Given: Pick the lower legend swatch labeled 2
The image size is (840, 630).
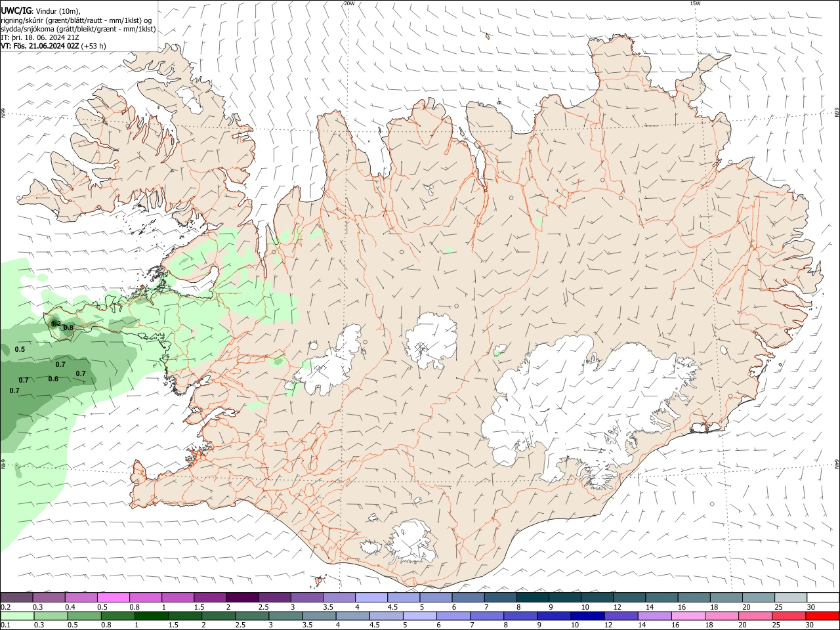Looking at the screenshot, I should click(x=219, y=616).
